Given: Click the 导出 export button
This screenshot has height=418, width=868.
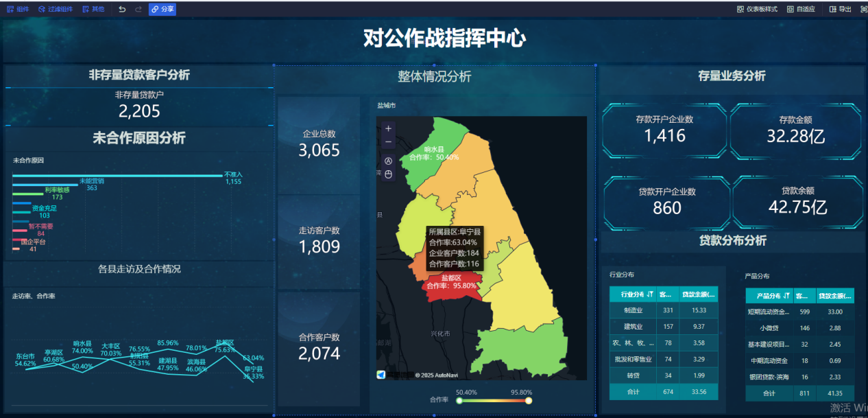Looking at the screenshot, I should 840,9.
